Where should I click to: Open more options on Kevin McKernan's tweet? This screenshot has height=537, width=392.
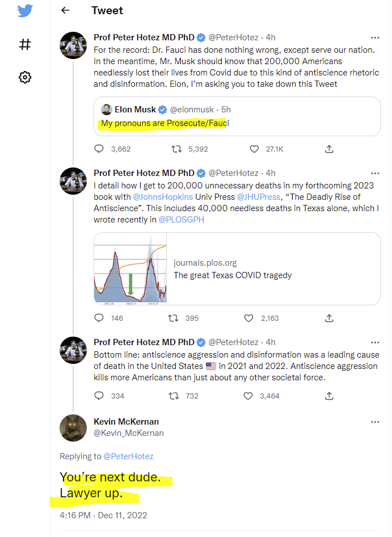pos(374,422)
